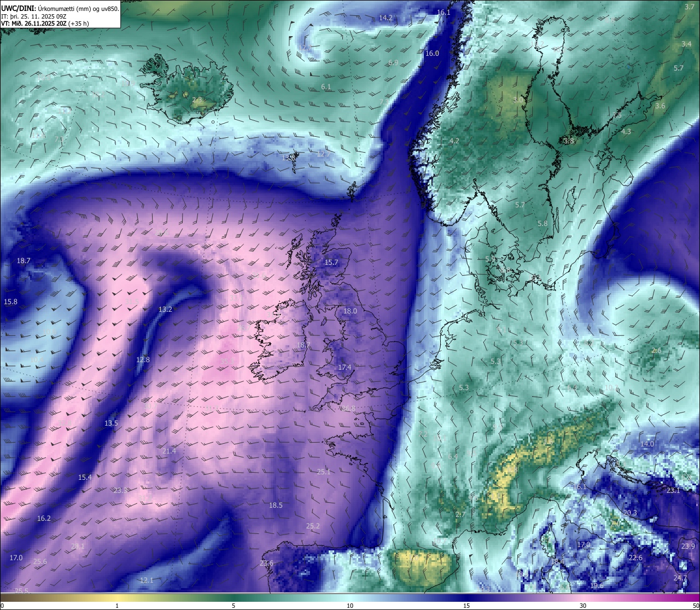Click the 21.4 value southwest of Ireland

170,451
